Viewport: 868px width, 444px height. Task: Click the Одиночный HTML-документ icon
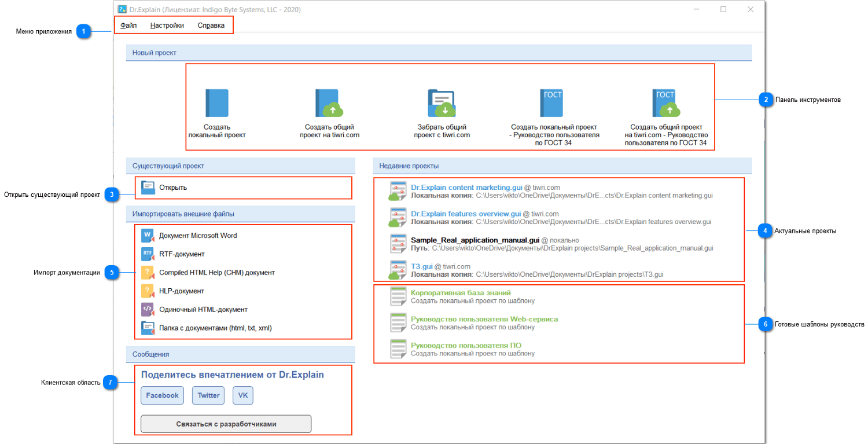(148, 309)
